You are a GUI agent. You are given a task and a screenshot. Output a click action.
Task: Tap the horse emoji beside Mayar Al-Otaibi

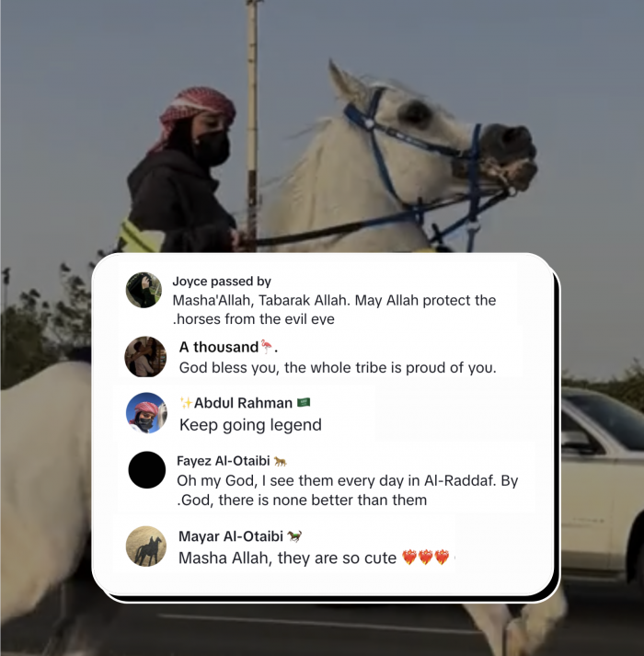point(294,535)
